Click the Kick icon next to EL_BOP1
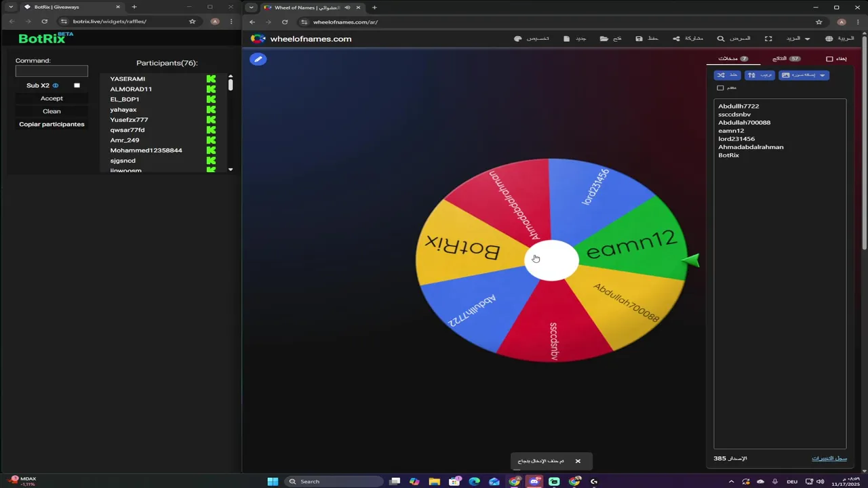The image size is (868, 488). pyautogui.click(x=211, y=100)
